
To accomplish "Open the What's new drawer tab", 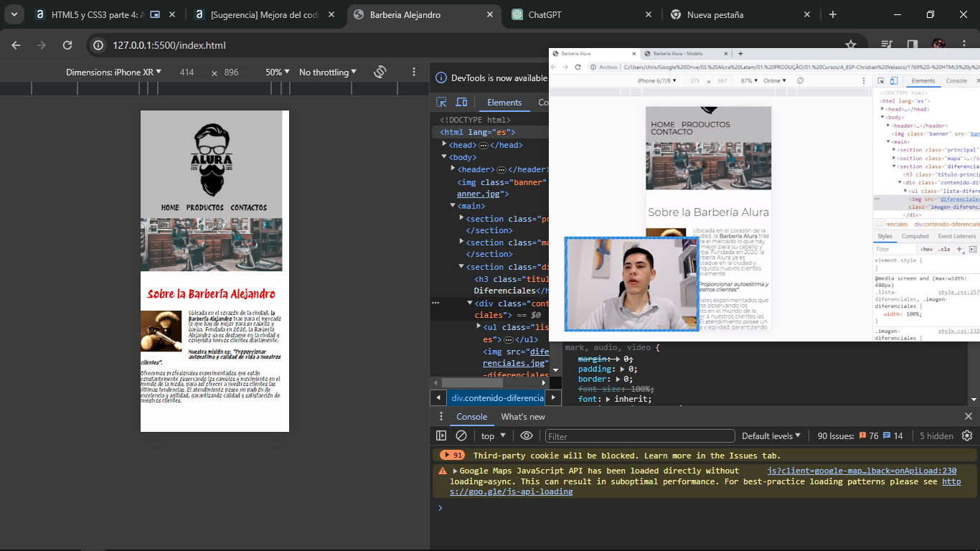I will (x=522, y=417).
